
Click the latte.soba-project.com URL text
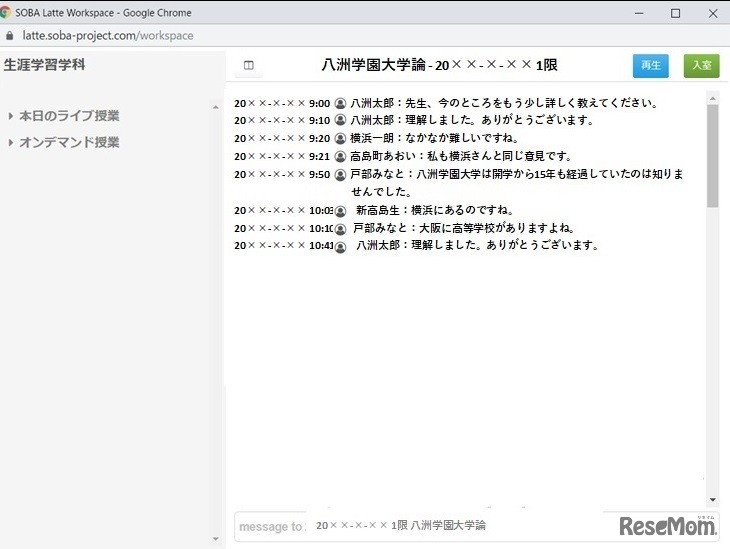pos(108,36)
